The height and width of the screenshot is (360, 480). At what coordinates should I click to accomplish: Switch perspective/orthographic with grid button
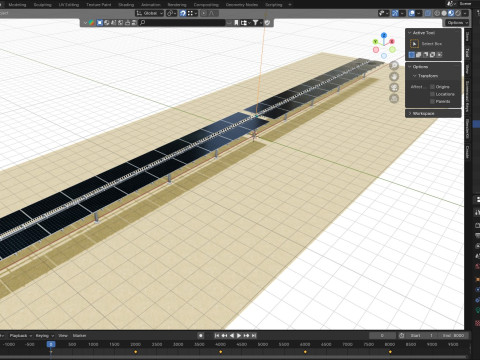coord(394,98)
